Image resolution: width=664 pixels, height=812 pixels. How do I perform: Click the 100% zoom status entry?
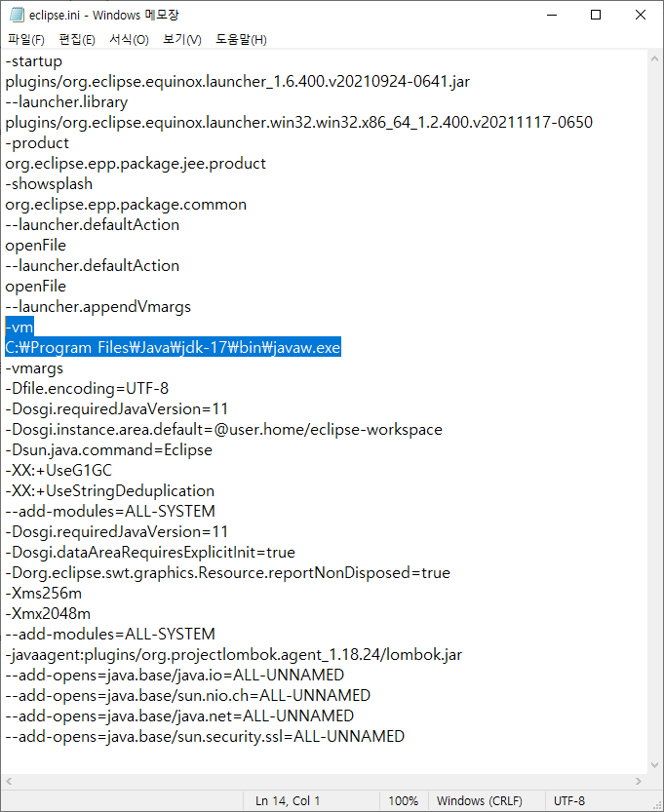(x=403, y=800)
